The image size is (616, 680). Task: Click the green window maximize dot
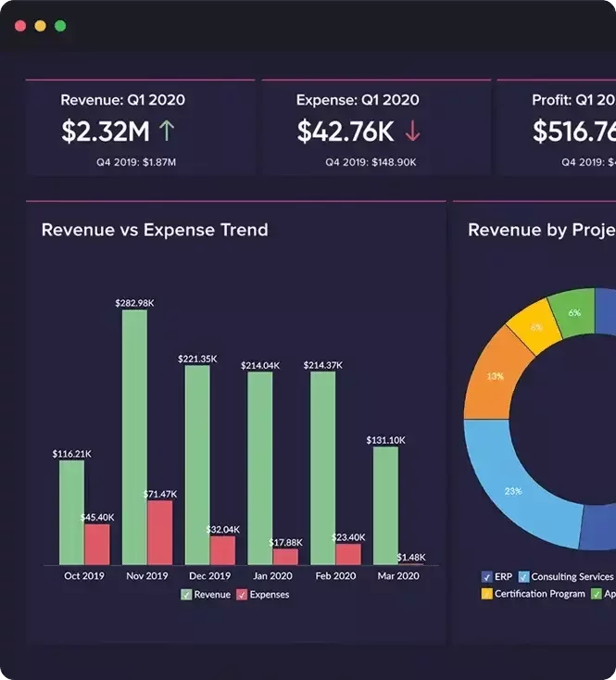(x=60, y=26)
